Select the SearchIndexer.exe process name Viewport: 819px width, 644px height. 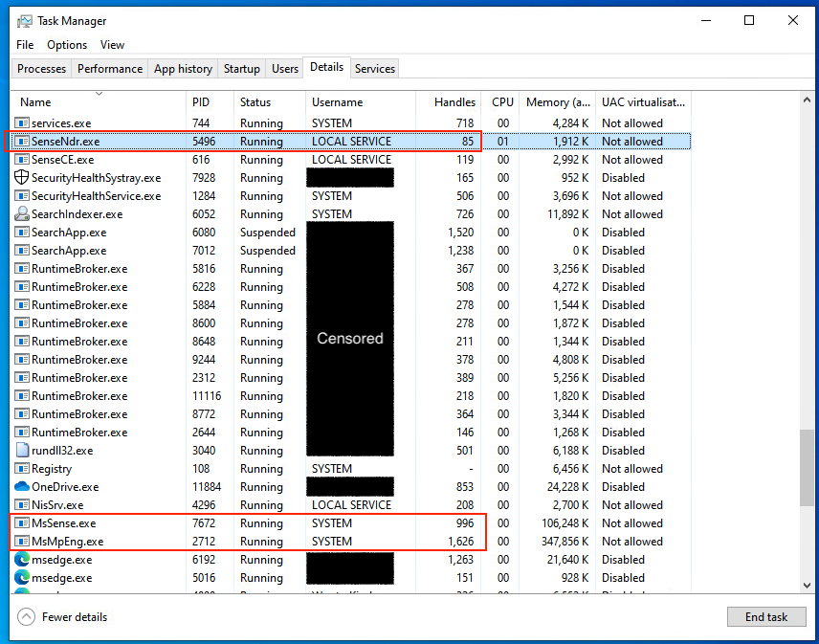(x=77, y=214)
